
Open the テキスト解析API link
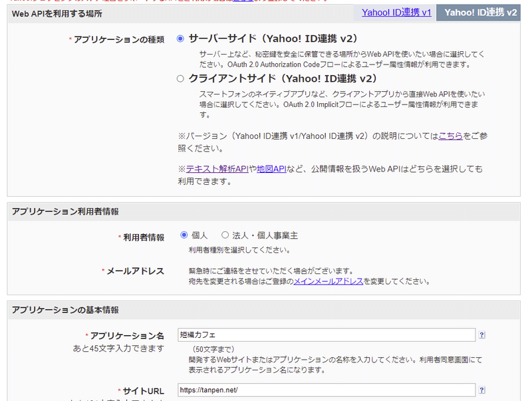[217, 169]
